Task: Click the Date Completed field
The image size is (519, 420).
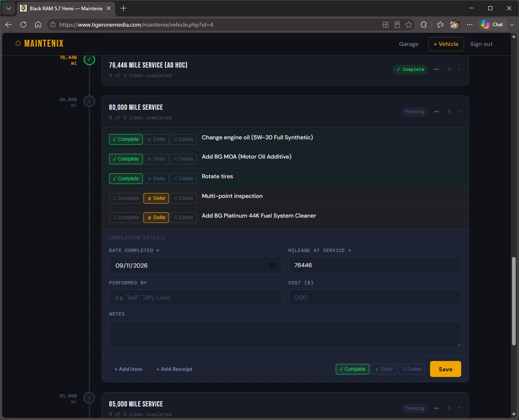Action: point(195,266)
